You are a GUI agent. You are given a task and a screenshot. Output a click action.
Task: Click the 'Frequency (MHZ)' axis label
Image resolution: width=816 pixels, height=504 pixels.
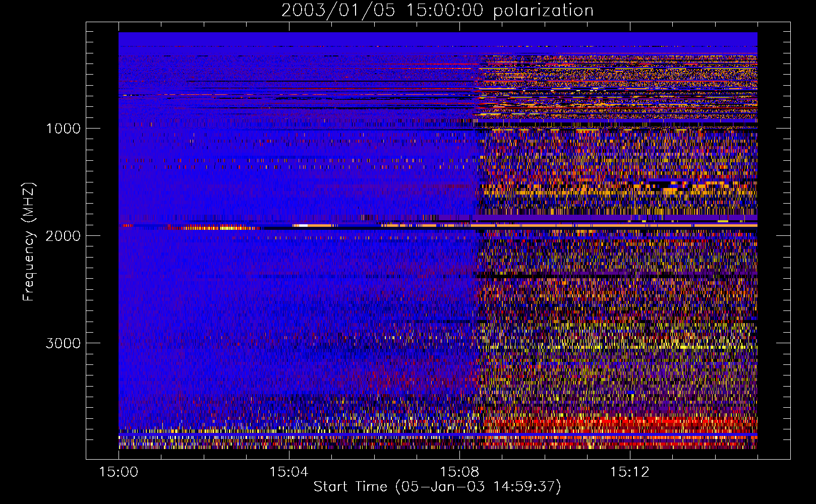click(x=29, y=242)
